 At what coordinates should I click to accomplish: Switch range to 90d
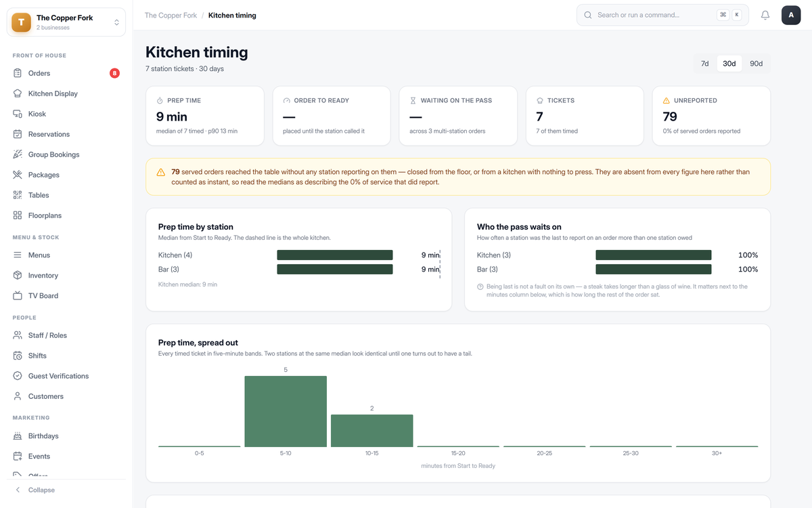click(756, 64)
